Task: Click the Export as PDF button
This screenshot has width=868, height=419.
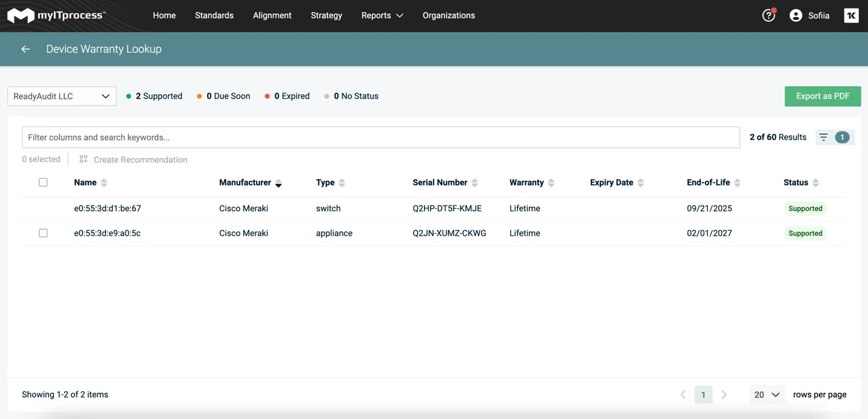Action: 822,96
